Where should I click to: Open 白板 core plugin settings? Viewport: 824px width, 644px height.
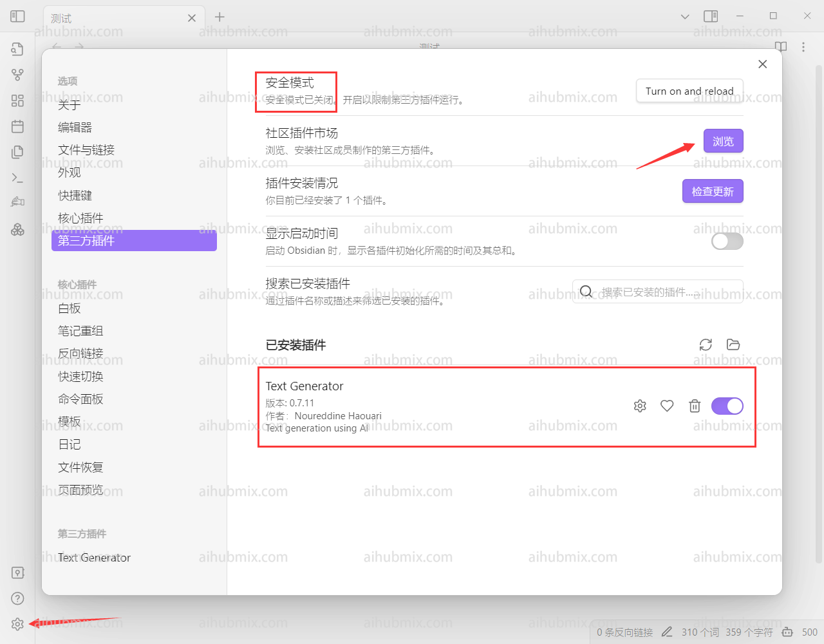click(134, 308)
